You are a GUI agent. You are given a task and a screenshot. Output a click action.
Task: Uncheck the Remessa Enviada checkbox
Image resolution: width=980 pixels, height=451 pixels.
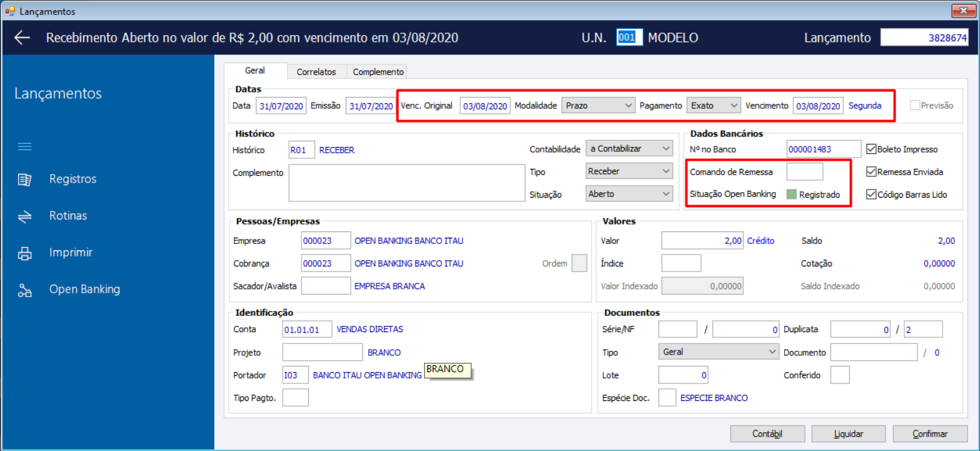pos(871,172)
